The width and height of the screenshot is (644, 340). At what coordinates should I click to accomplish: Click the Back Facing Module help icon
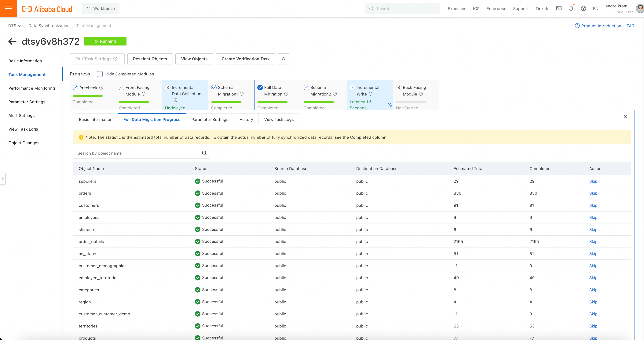[421, 94]
